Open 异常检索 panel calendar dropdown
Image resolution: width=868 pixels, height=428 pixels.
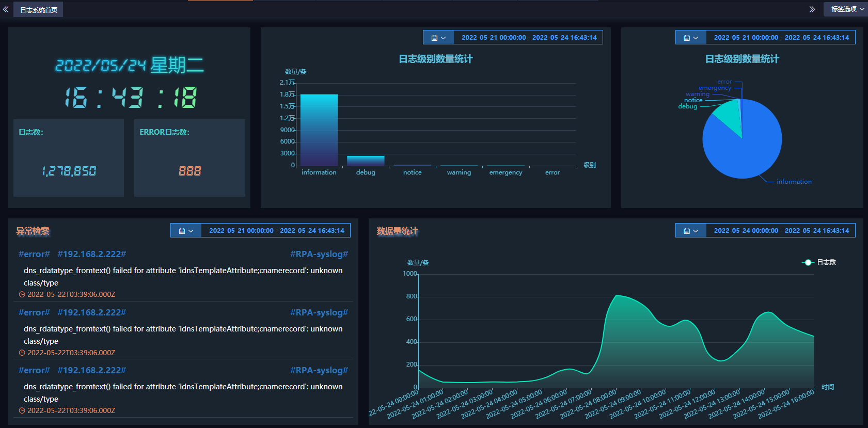(185, 231)
